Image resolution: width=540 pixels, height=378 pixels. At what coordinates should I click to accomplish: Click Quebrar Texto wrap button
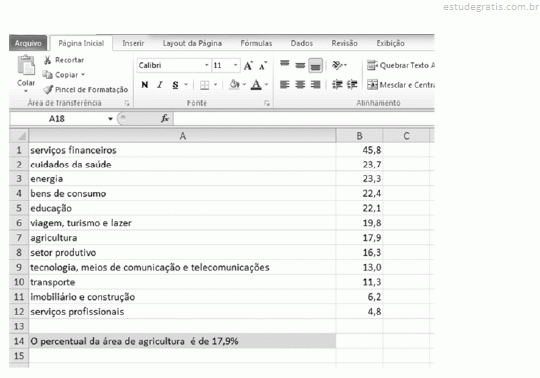click(401, 65)
